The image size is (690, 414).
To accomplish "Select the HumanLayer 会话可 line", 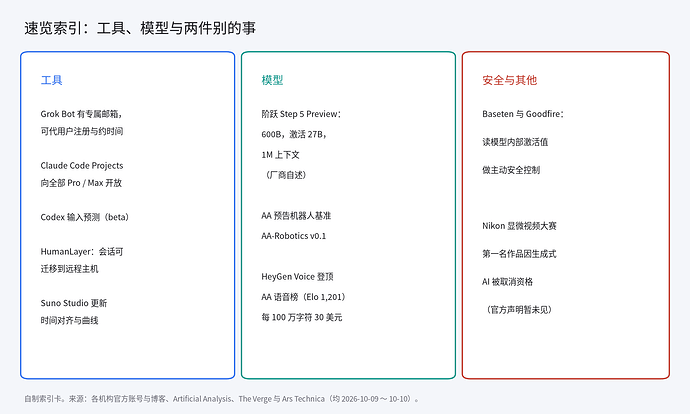I will point(82,252).
